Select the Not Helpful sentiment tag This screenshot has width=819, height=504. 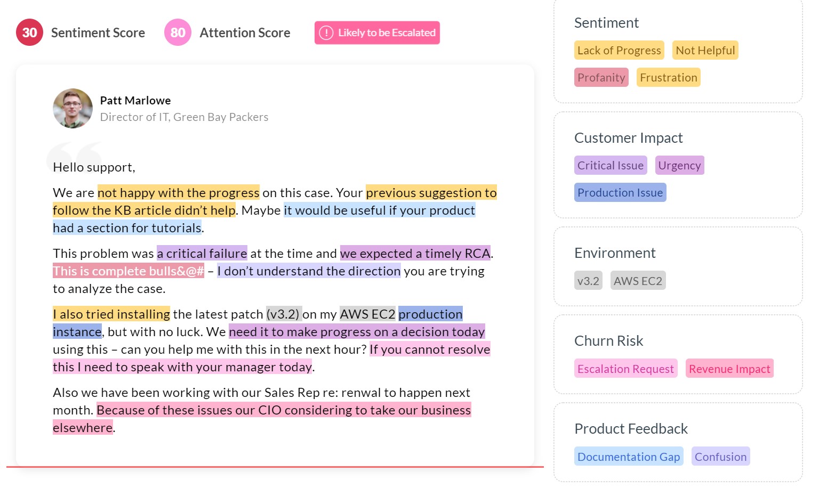coord(705,51)
